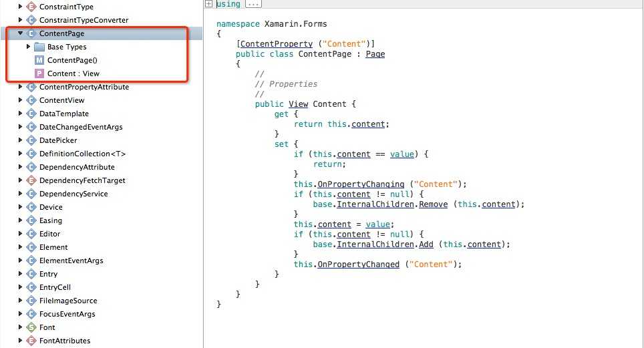Follow the Add method link in code
Screen dimensions: 644x348
tap(426, 244)
